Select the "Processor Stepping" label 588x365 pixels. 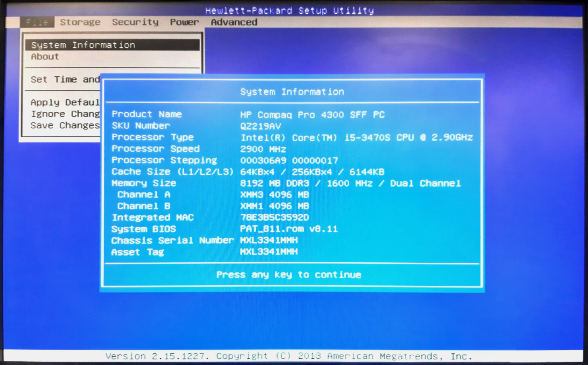(164, 160)
